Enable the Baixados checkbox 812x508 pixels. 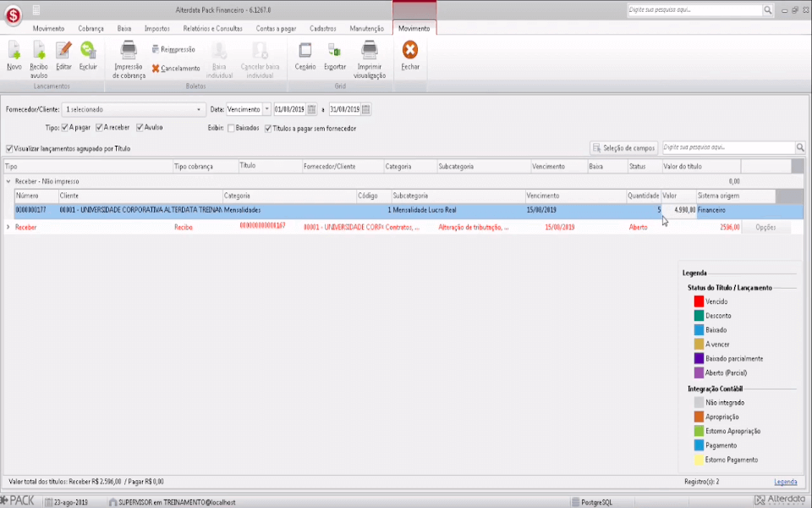[x=231, y=128]
